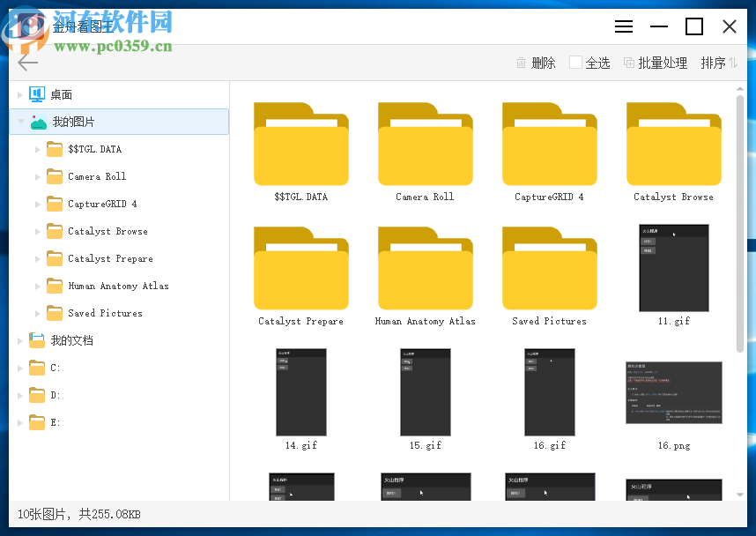The width and height of the screenshot is (756, 536).
Task: Select Catalyst Browse in the sidebar tree
Action: click(107, 231)
